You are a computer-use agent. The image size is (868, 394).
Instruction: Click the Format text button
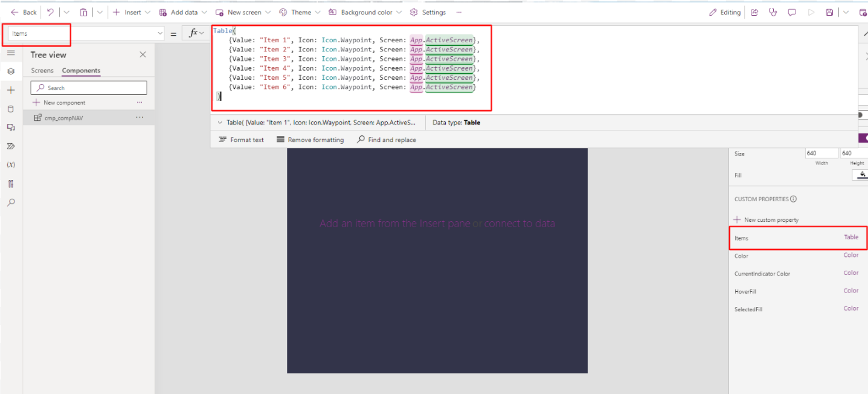click(x=240, y=140)
